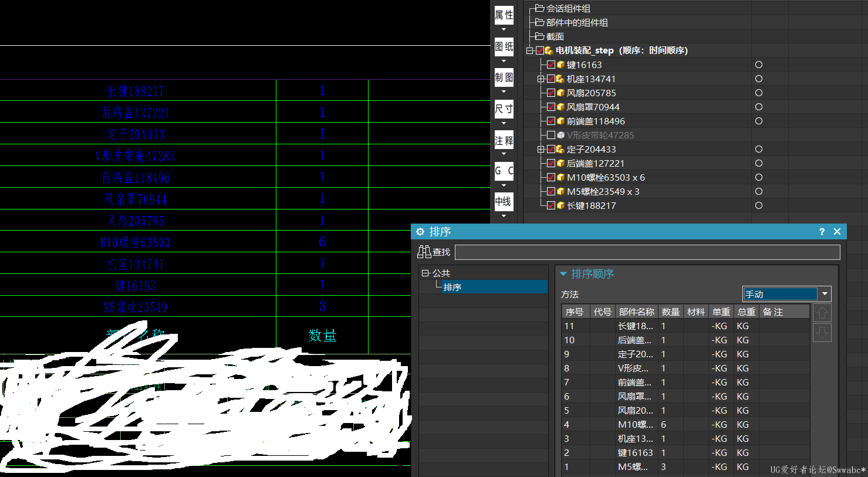This screenshot has width=868, height=477.
Task: Click assembly icon of 电机装配_step
Action: coord(549,50)
